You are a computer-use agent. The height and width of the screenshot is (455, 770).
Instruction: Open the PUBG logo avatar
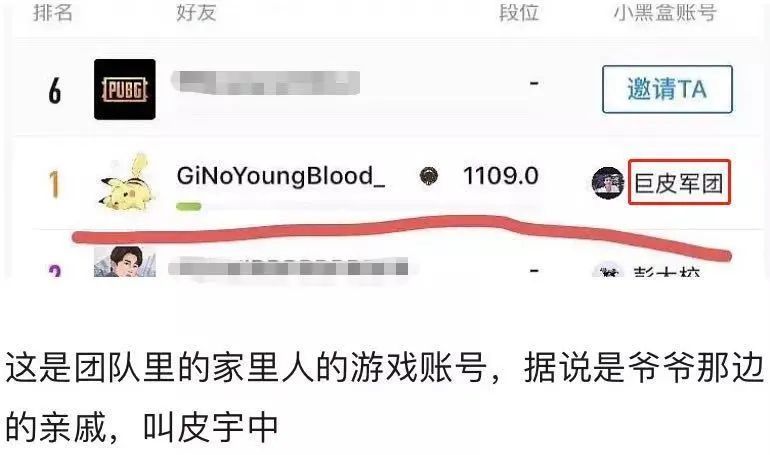click(x=125, y=89)
